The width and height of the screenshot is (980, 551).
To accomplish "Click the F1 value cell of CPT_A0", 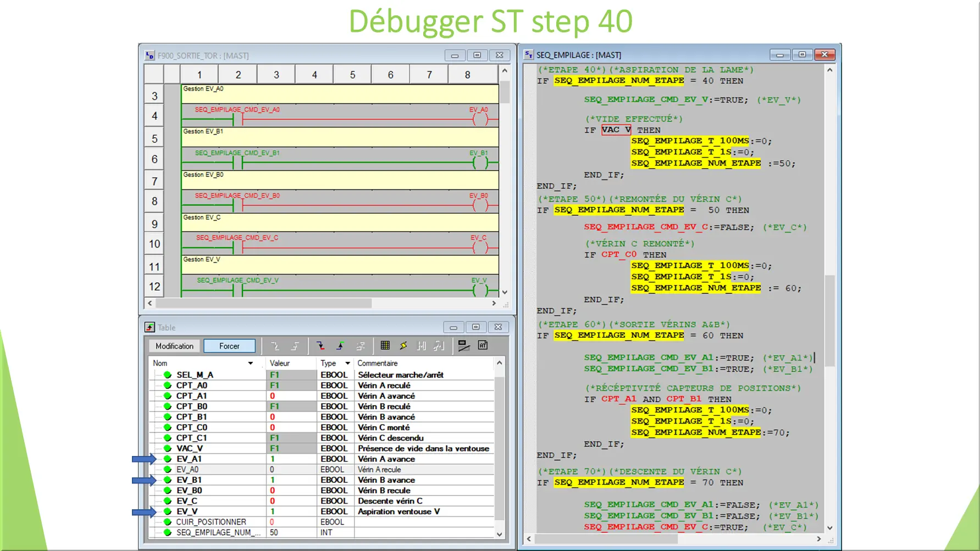I will click(287, 385).
